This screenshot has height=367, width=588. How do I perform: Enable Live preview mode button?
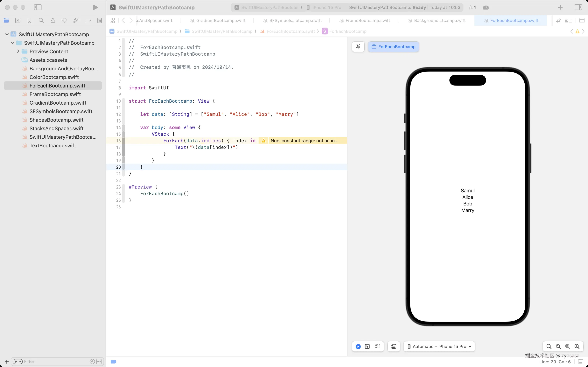tap(358, 346)
